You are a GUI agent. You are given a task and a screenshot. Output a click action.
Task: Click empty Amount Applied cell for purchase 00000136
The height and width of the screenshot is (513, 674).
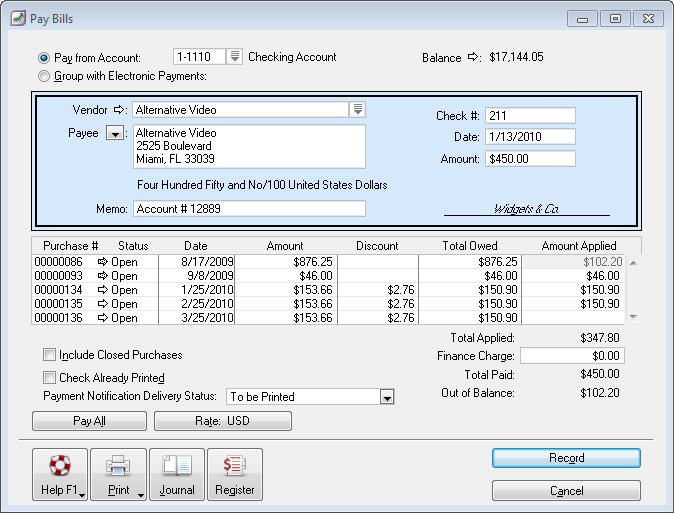coord(573,318)
